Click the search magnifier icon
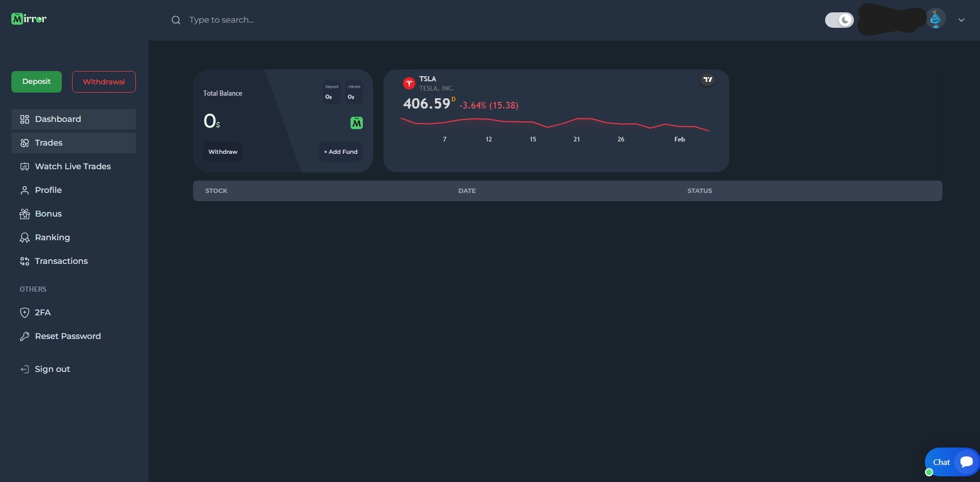Image resolution: width=980 pixels, height=482 pixels. pos(176,20)
